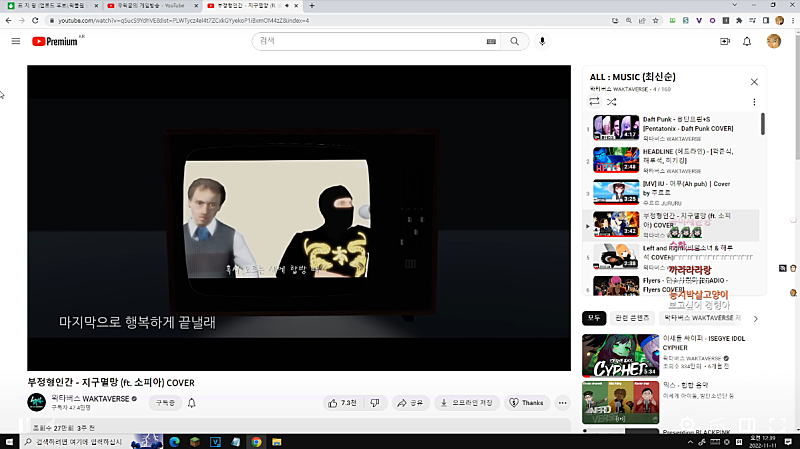
Task: Toggle playlist shuffle mode
Action: [x=611, y=102]
